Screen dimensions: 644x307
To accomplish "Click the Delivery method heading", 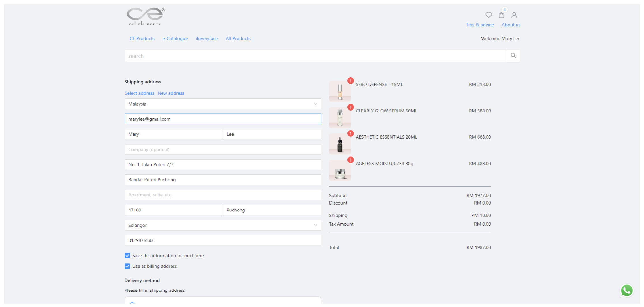I will point(142,280).
